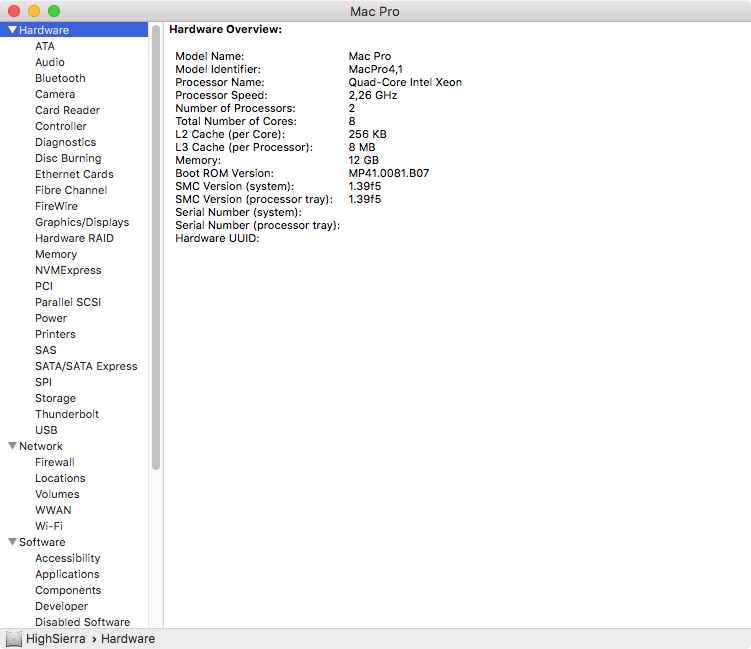Viewport: 751px width, 649px height.
Task: Click the sidebar vertical scrollbar
Action: click(156, 248)
